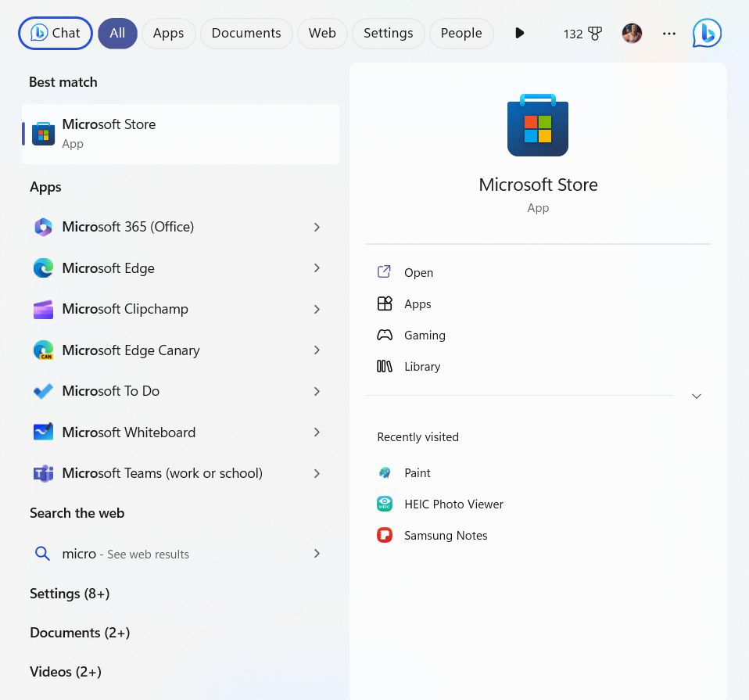The height and width of the screenshot is (700, 749).
Task: Click the HEIC Photo Viewer icon
Action: click(385, 504)
